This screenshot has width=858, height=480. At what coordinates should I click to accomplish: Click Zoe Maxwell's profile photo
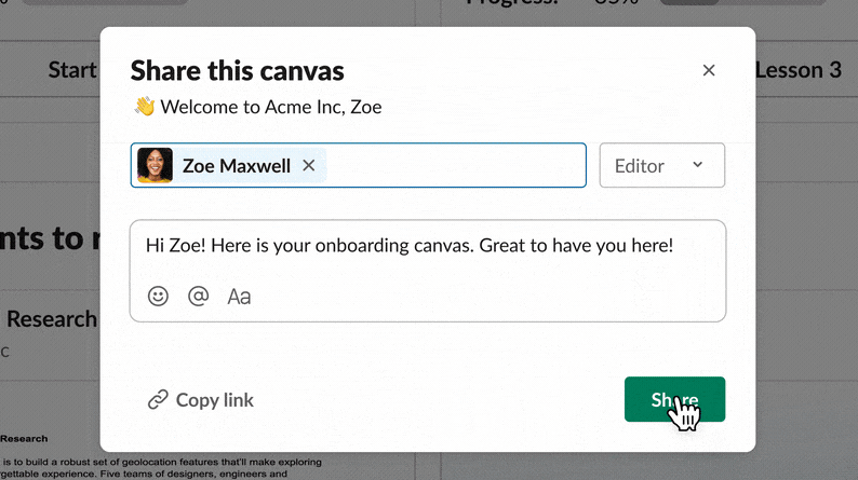[155, 166]
